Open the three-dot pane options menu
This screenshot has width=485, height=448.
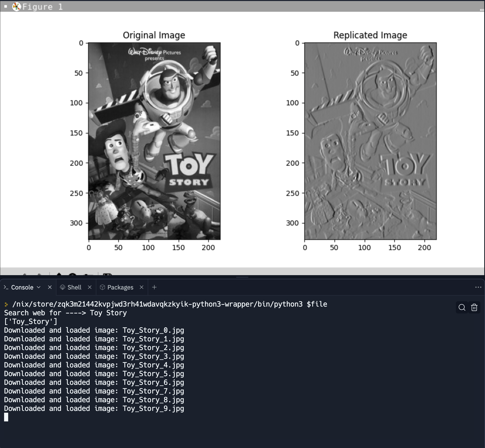pos(478,287)
